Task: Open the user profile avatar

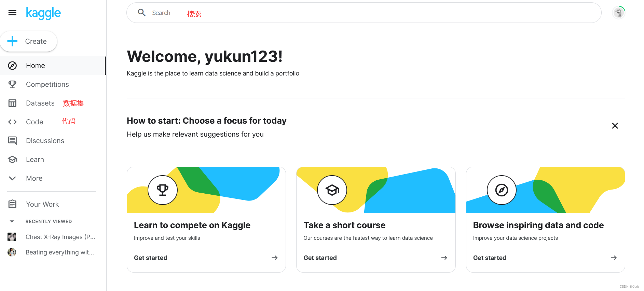Action: [x=618, y=13]
